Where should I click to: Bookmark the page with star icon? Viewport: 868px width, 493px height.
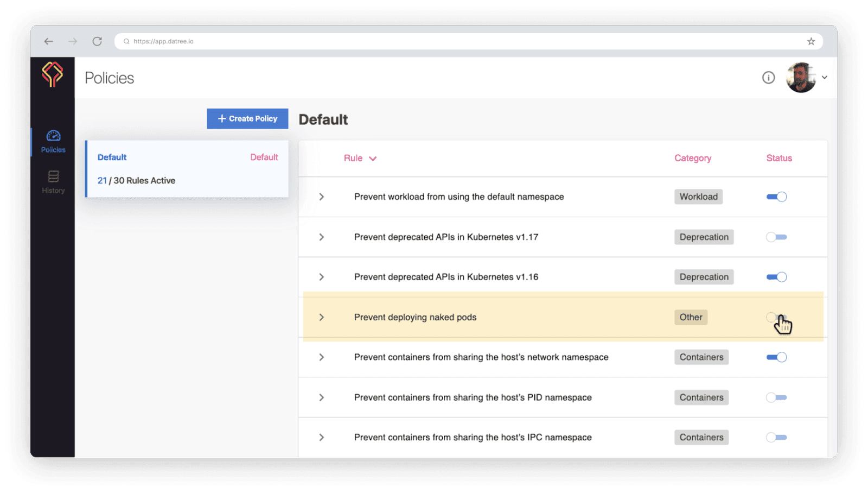[811, 41]
